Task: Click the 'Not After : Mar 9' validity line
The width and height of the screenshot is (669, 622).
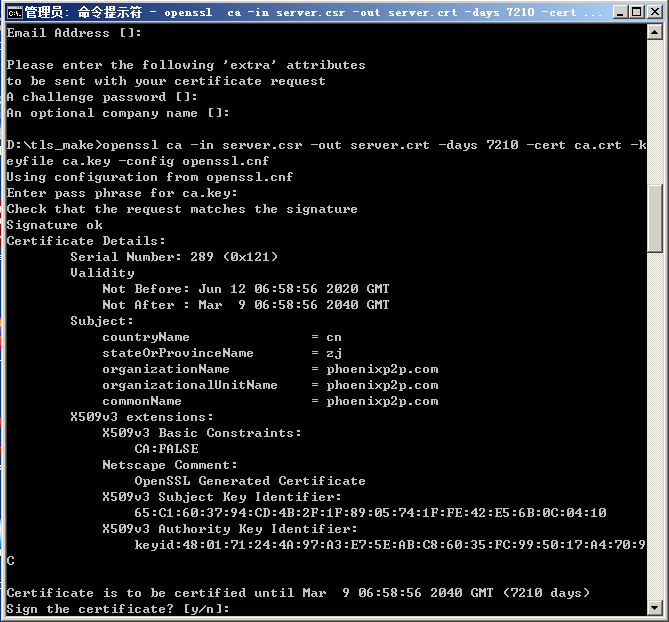Action: coord(246,305)
